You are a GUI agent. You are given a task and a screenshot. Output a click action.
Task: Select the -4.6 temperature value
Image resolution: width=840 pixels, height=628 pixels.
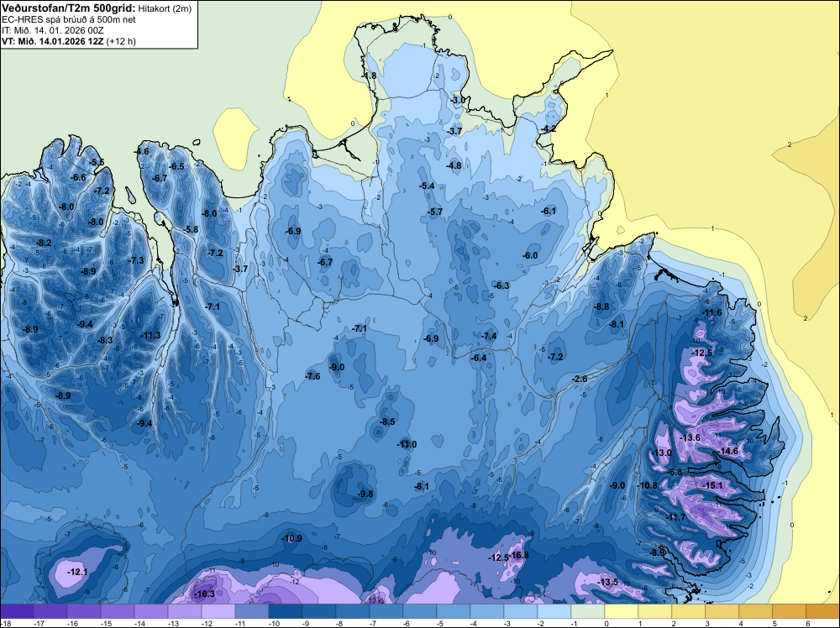142,151
